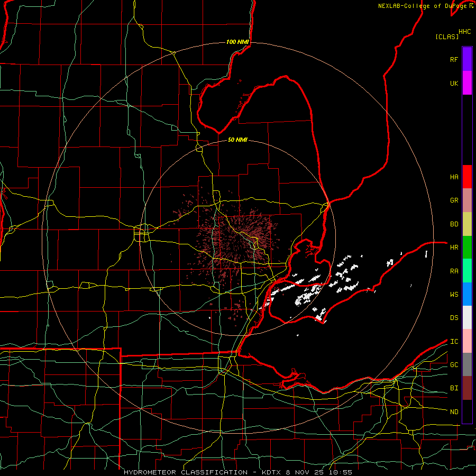476x476 pixels.
Task: Click the 100 NMI range ring label
Action: point(237,42)
